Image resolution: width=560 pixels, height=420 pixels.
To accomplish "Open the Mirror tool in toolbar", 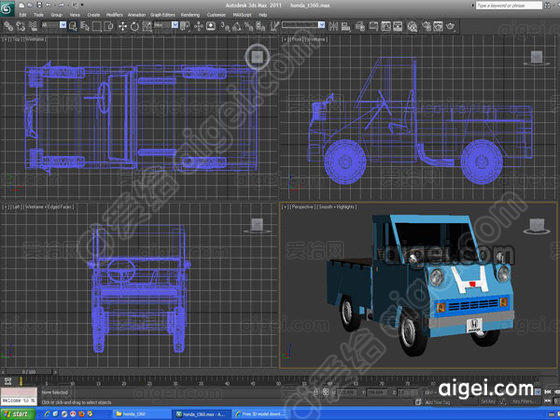I will (333, 26).
